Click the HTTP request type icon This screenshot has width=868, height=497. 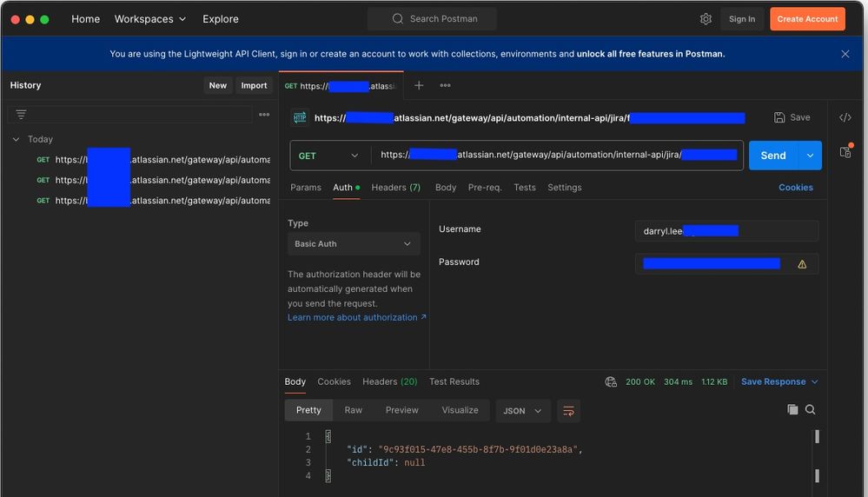pos(300,117)
